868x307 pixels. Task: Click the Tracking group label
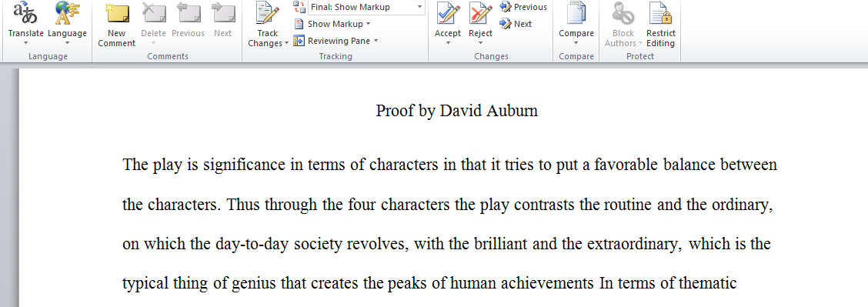336,56
